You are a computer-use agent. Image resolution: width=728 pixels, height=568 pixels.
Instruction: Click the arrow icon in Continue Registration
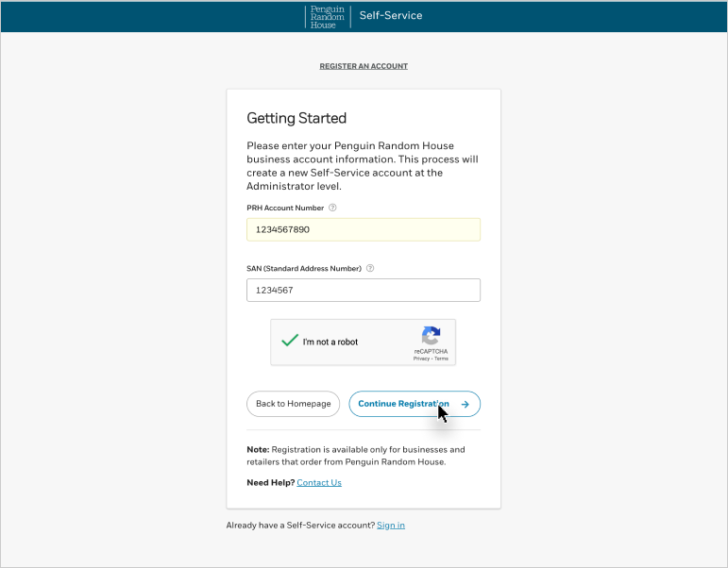point(465,404)
